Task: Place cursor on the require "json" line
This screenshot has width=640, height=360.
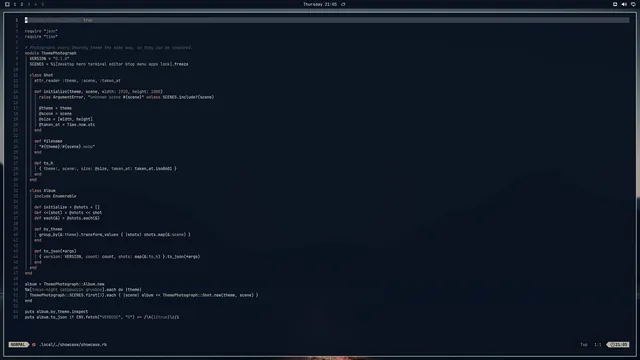Action: (41, 31)
